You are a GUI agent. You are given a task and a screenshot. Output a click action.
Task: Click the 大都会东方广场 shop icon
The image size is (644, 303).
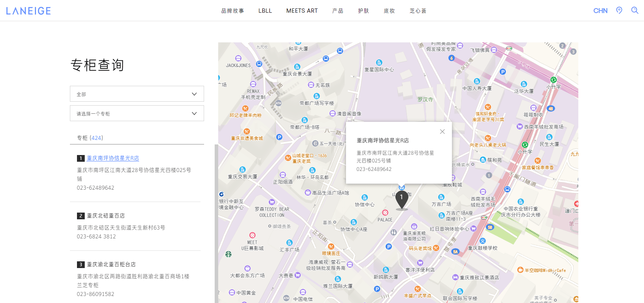[x=248, y=268]
